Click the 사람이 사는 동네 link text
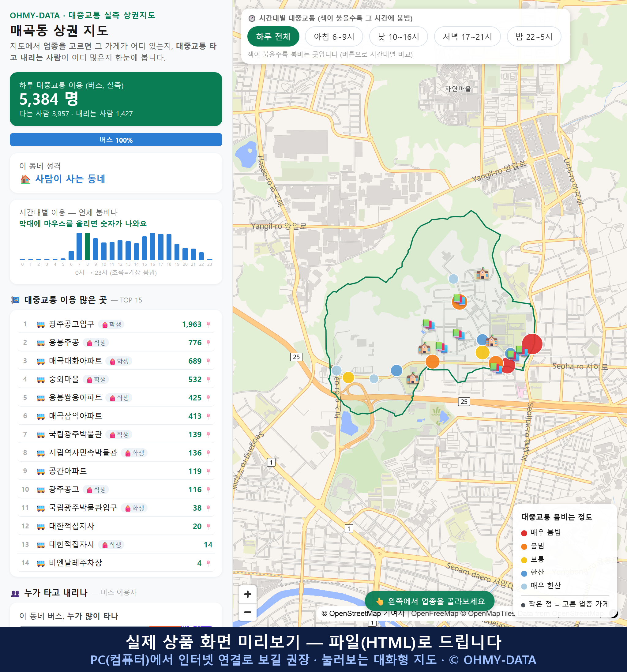Viewport: 627px width, 672px height. coord(70,179)
